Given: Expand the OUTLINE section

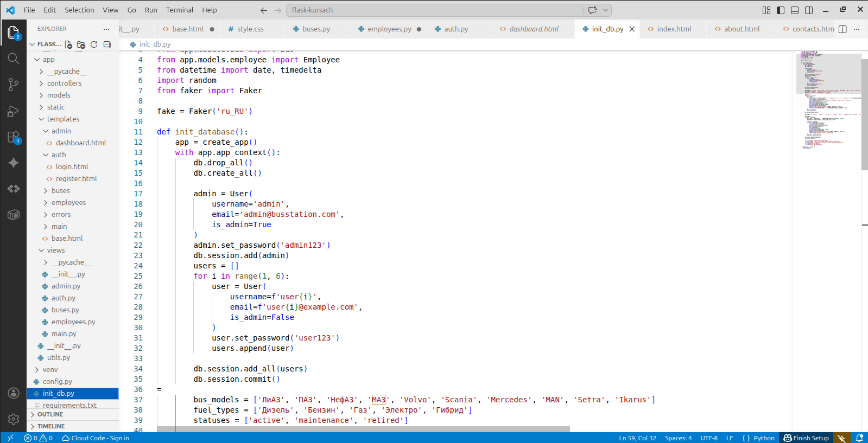Looking at the screenshot, I should (50, 414).
